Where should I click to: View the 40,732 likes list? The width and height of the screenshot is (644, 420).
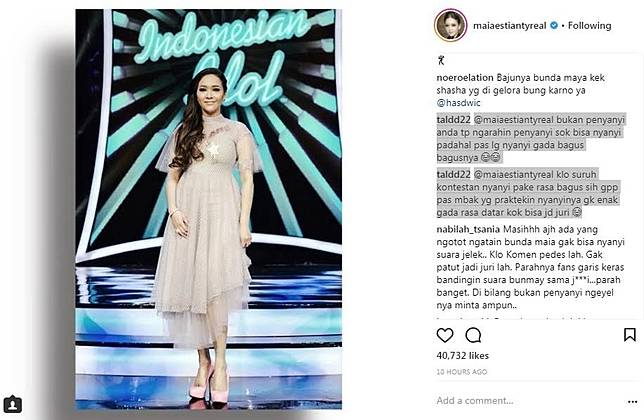(x=462, y=356)
